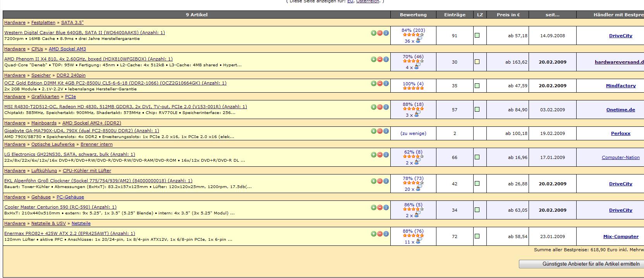This screenshot has width=644, height=278.
Task: Increase quantity of Western Digital Caviar Blue
Action: [374, 33]
